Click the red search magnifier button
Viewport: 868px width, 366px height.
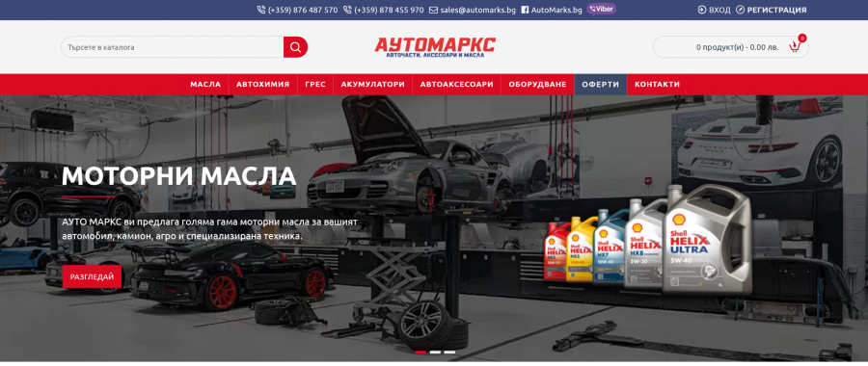(x=295, y=47)
